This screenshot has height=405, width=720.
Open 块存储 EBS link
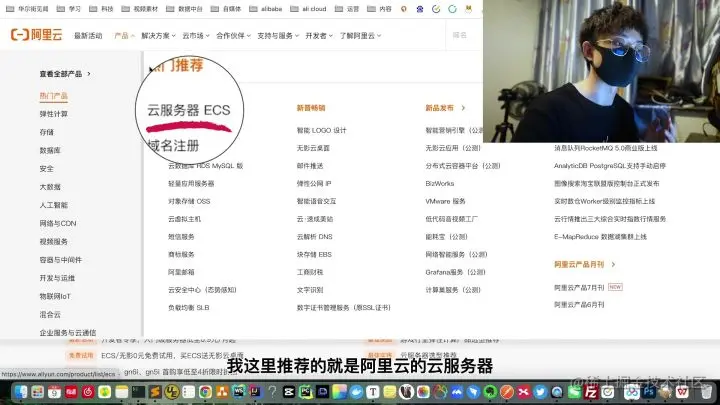(314, 254)
